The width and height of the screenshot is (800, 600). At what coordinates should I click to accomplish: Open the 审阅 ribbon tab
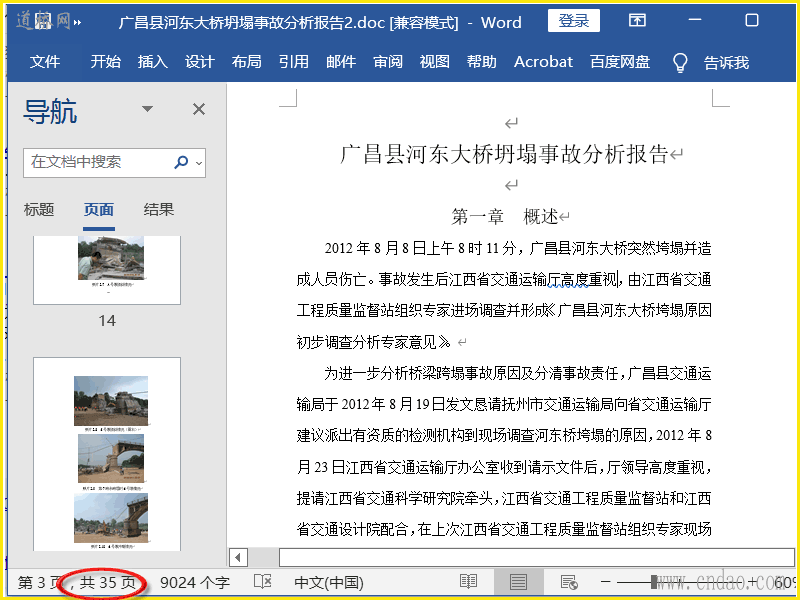click(x=388, y=62)
